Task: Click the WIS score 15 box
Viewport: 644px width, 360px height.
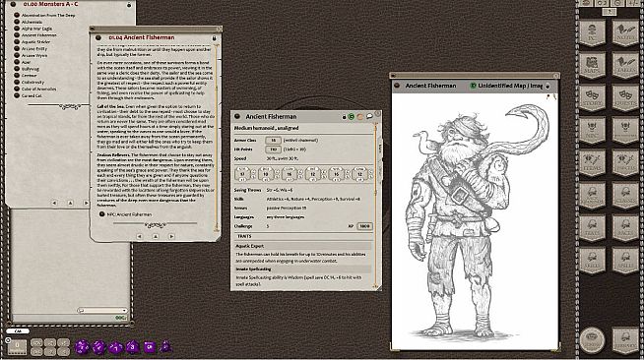Action: 337,174
